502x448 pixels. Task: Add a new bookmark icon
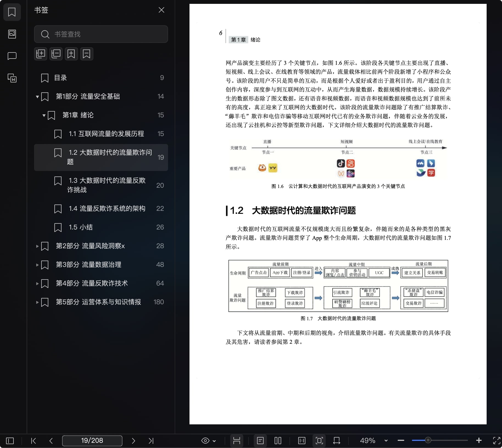71,54
